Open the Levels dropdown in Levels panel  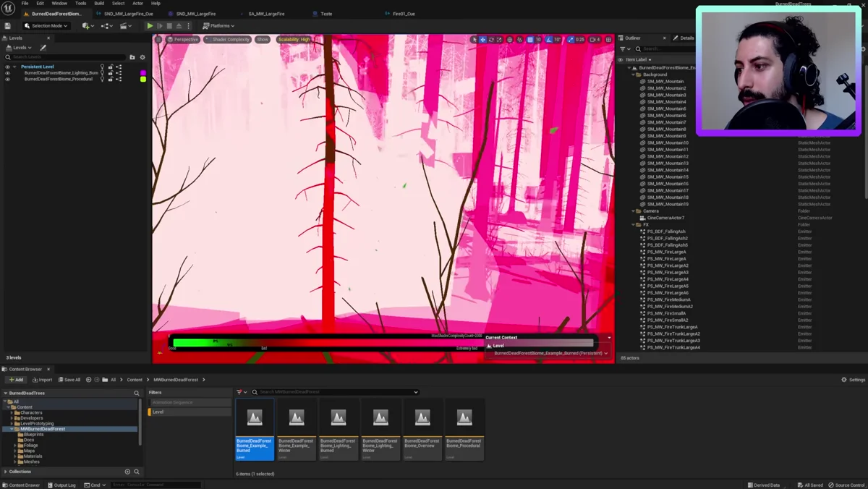[x=20, y=48]
